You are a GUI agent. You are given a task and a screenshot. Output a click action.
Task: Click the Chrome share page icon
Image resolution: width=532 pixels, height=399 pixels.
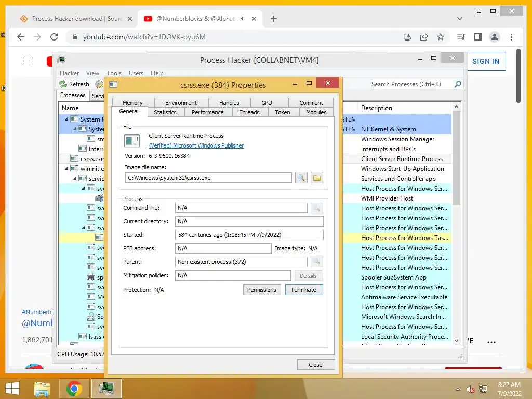pyautogui.click(x=424, y=37)
